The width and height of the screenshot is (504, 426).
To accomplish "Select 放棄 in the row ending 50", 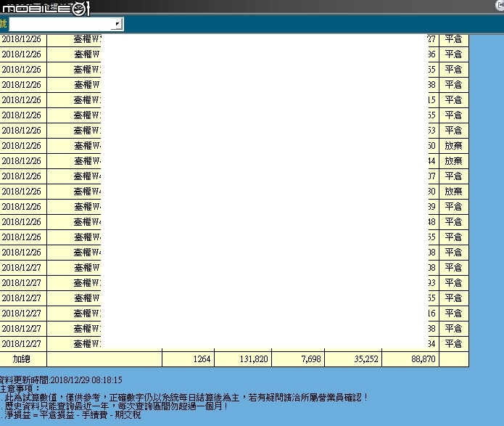I will 453,146.
